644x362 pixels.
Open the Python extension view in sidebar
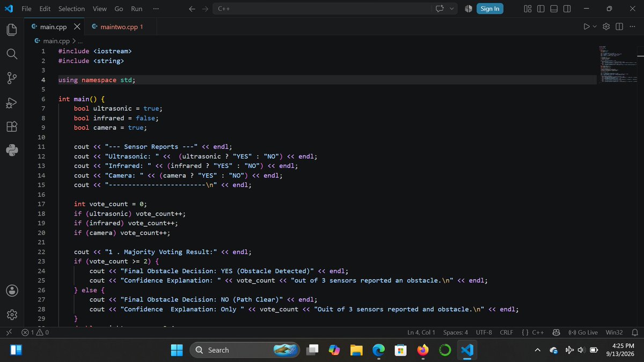12,151
